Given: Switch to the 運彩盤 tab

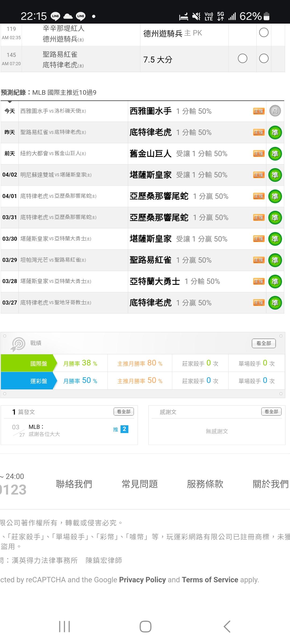Looking at the screenshot, I should pos(39,381).
